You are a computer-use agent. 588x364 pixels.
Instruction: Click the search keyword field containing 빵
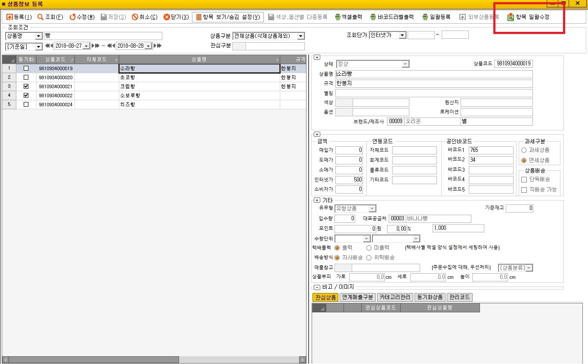click(x=103, y=36)
